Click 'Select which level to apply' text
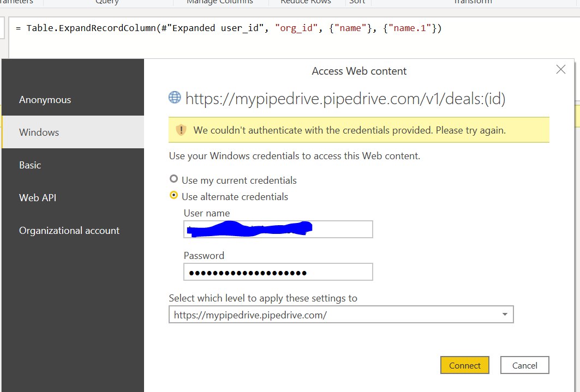This screenshot has width=580, height=392. click(x=263, y=298)
